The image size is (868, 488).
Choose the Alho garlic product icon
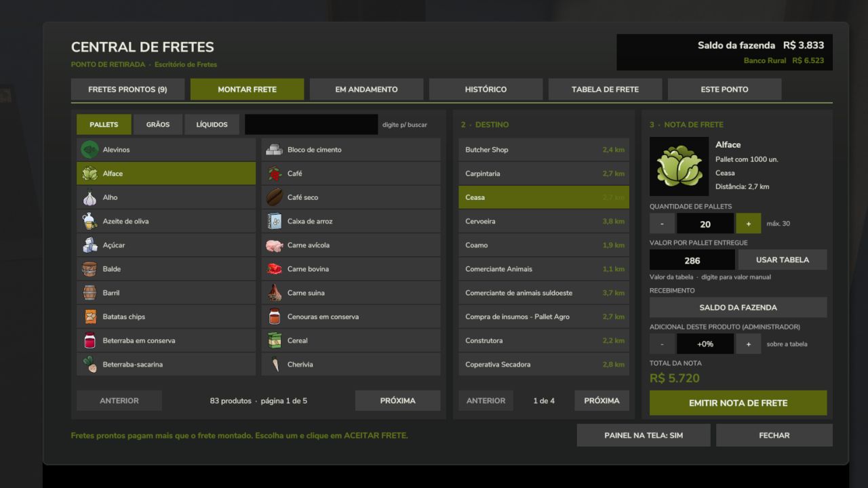click(90, 197)
